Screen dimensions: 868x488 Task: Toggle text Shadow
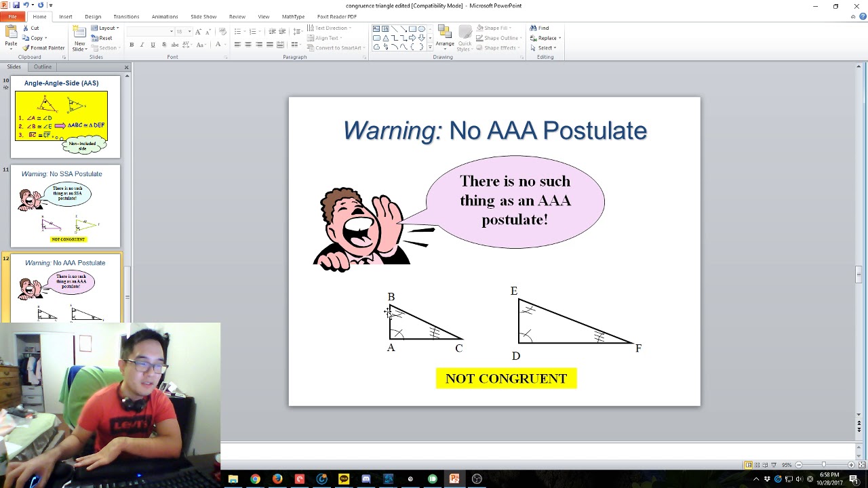click(x=163, y=45)
